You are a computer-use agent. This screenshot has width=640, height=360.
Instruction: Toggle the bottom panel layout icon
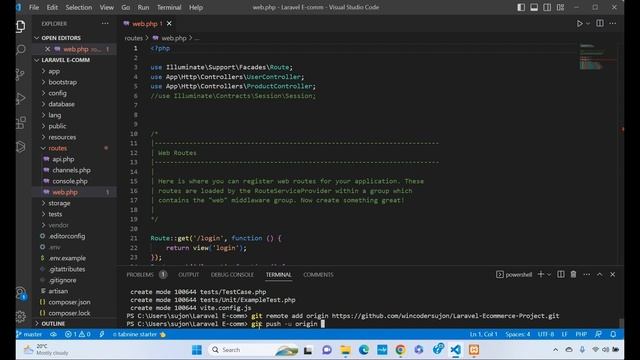(534, 7)
